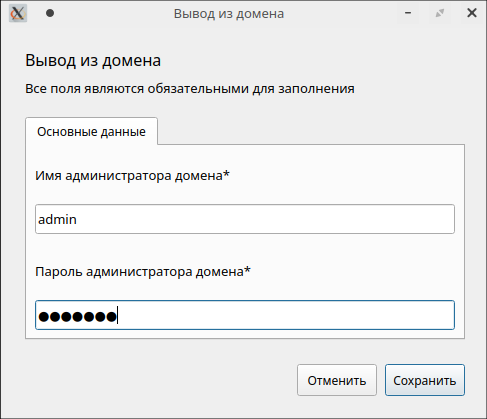
Task: Click the Имя администратора домена label
Action: point(132,175)
